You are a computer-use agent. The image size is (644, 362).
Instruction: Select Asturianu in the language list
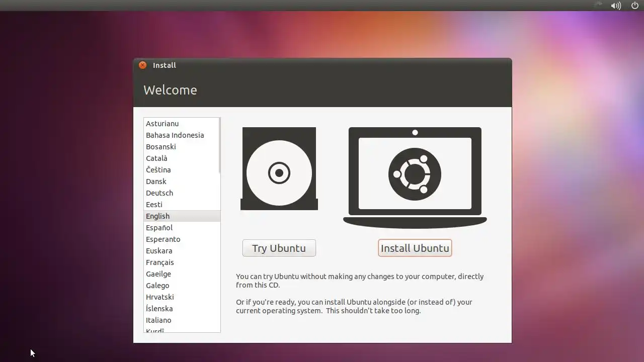[181, 124]
